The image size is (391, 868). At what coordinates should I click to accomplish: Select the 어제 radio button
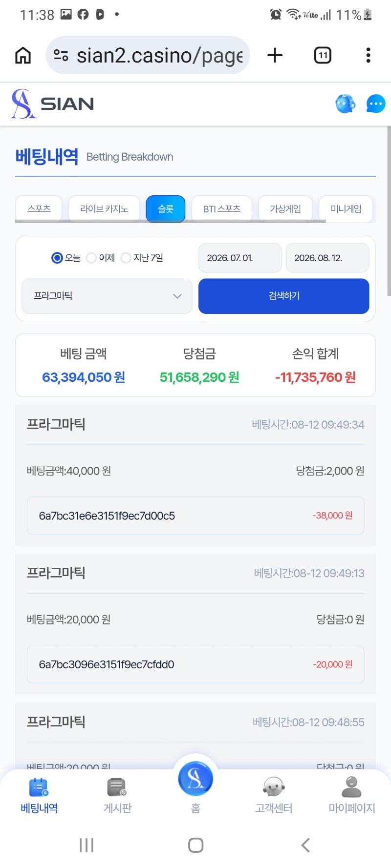tap(91, 258)
